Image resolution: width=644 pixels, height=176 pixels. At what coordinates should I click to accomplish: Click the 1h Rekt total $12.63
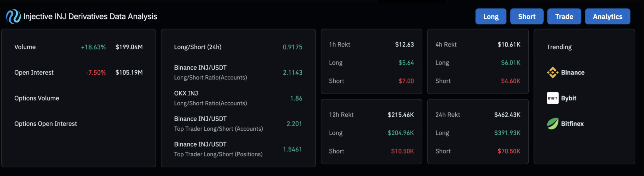pos(404,45)
